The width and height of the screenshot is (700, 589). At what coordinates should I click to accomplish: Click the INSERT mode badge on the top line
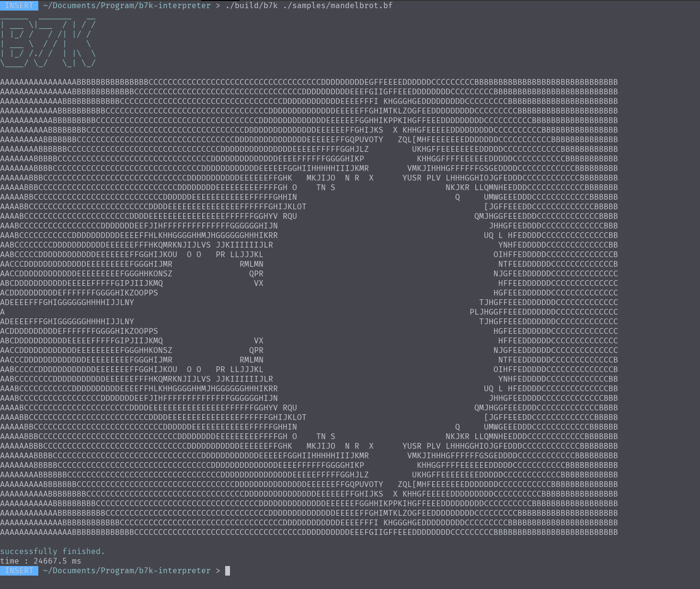(x=19, y=6)
